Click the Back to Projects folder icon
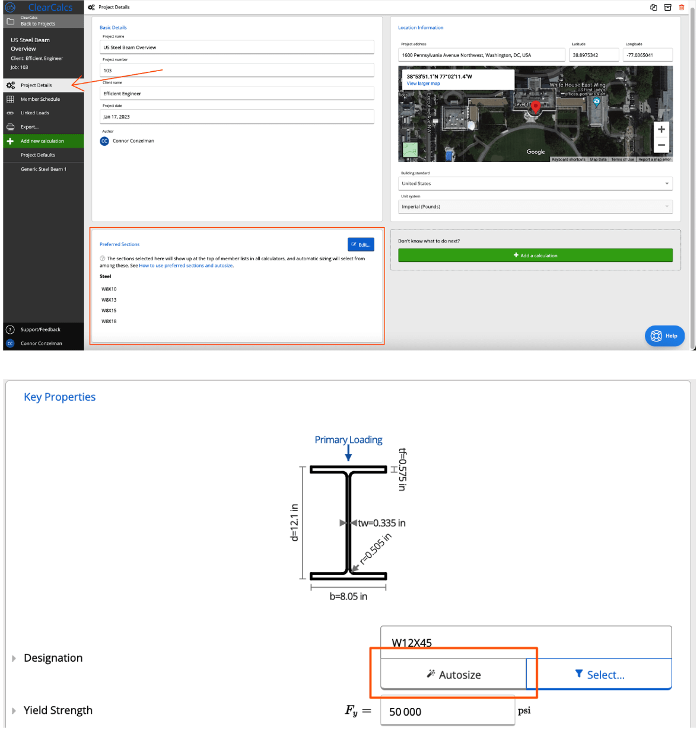The width and height of the screenshot is (700, 734). pos(10,21)
